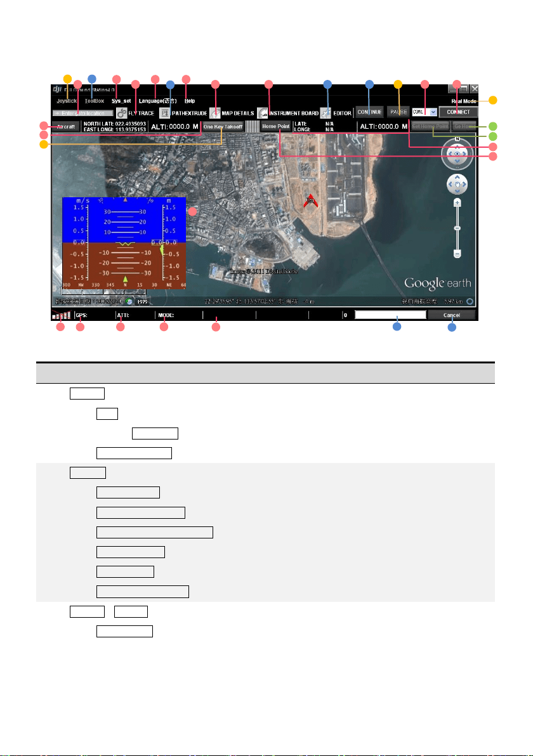Open the Language menu

(158, 101)
